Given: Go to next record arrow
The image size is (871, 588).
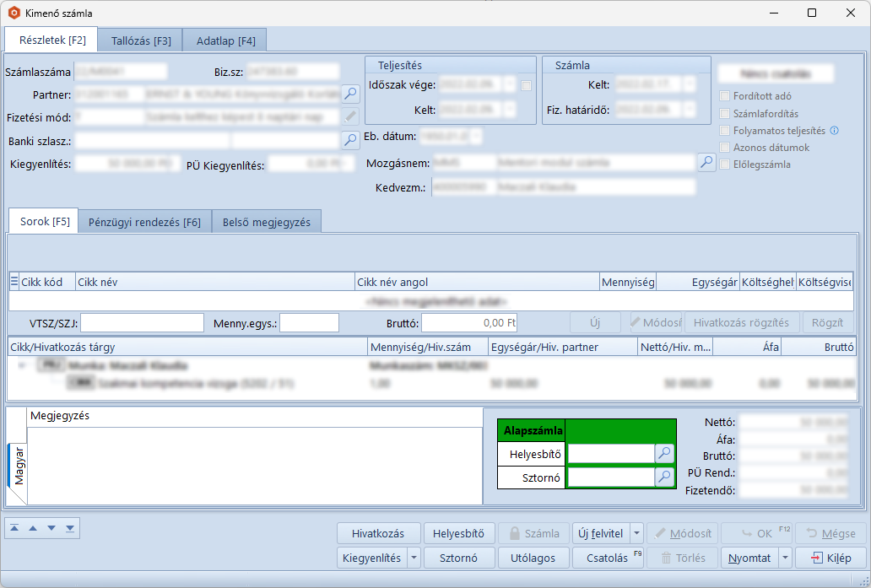Looking at the screenshot, I should point(51,528).
